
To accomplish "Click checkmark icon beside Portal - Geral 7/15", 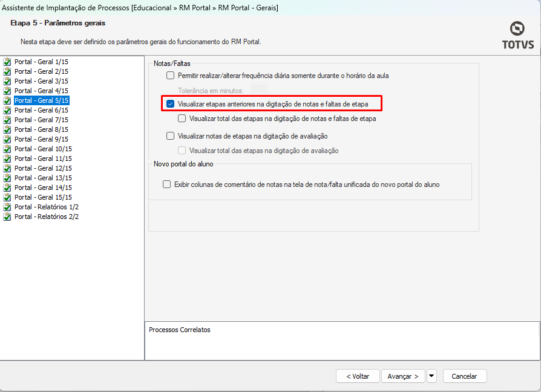I will (x=7, y=120).
